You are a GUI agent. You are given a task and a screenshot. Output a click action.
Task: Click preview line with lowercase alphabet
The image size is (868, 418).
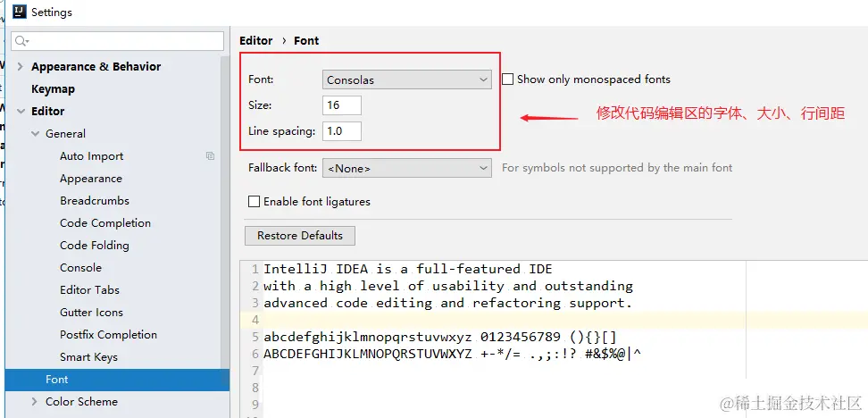(x=440, y=337)
